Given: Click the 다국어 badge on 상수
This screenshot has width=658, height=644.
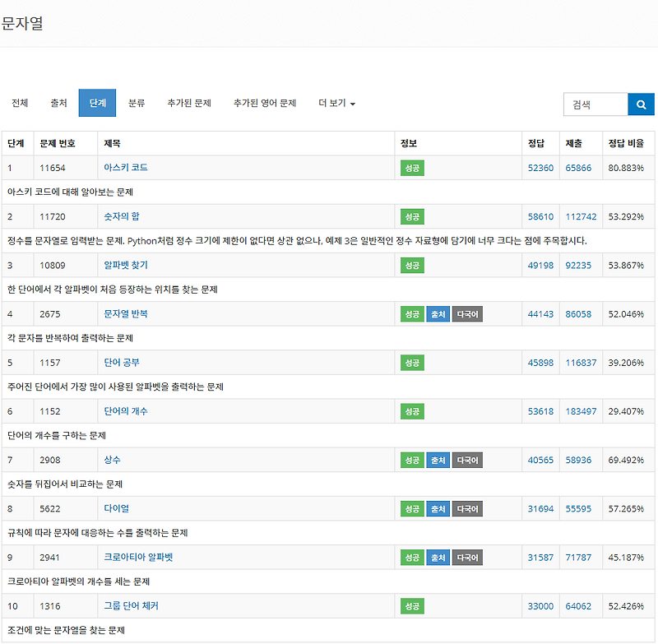Looking at the screenshot, I should 467,460.
